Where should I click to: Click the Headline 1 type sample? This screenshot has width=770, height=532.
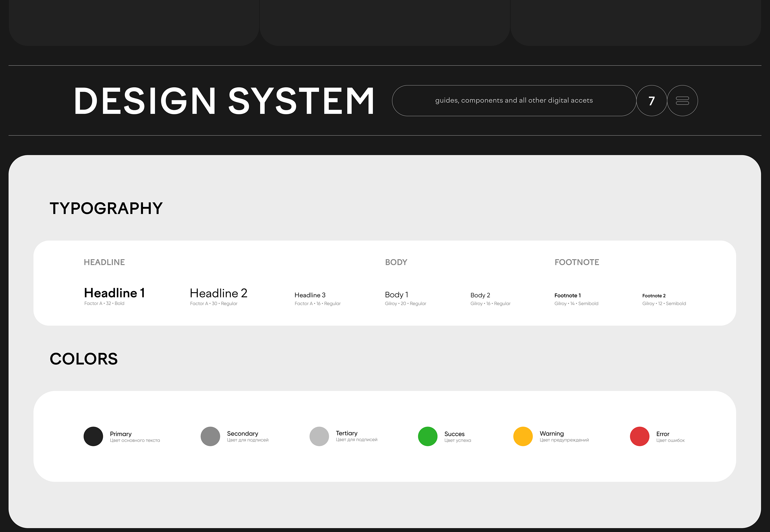pos(114,293)
